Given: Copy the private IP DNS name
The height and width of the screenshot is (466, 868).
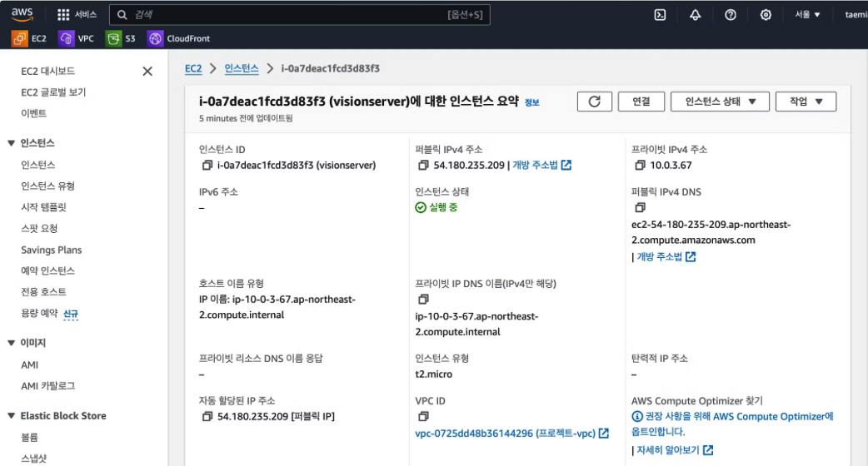Looking at the screenshot, I should (423, 299).
